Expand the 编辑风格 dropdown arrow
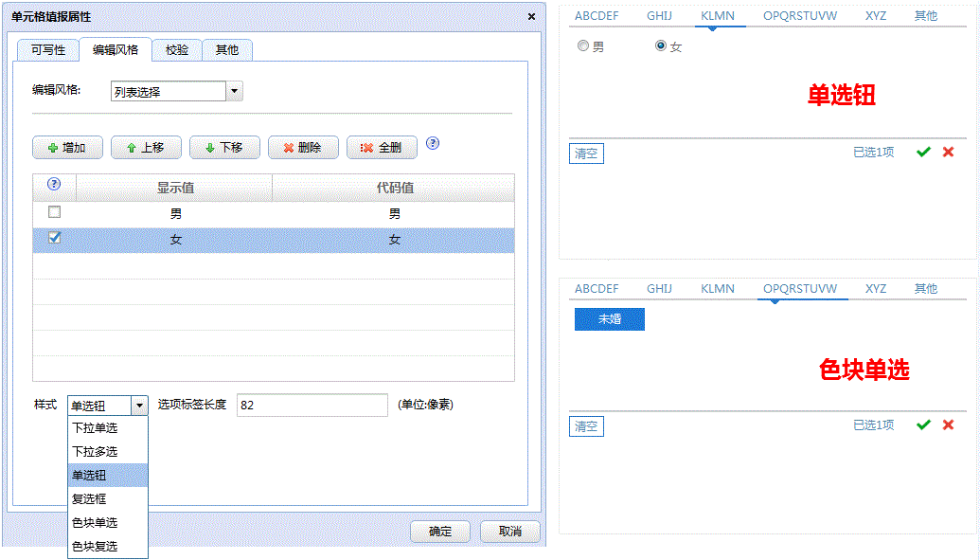This screenshot has width=980, height=560. click(235, 91)
